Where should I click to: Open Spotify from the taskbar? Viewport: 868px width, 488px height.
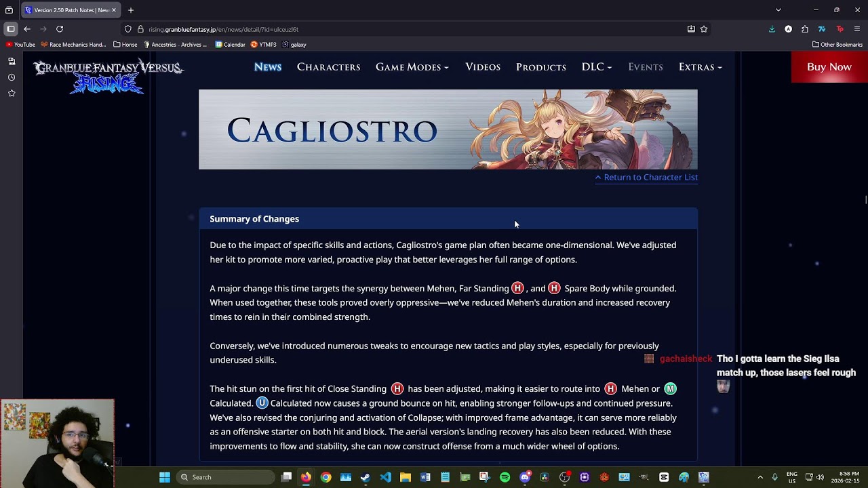click(505, 477)
